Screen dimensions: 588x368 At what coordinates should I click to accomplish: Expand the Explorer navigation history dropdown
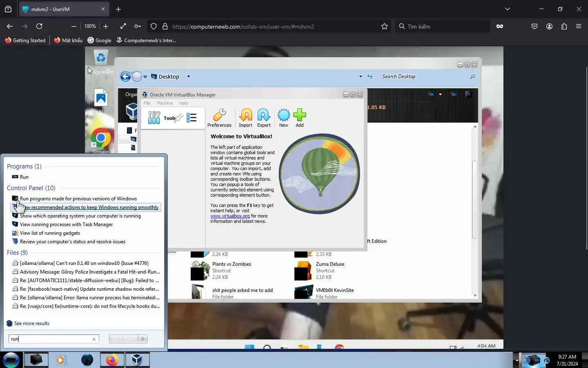tap(145, 76)
